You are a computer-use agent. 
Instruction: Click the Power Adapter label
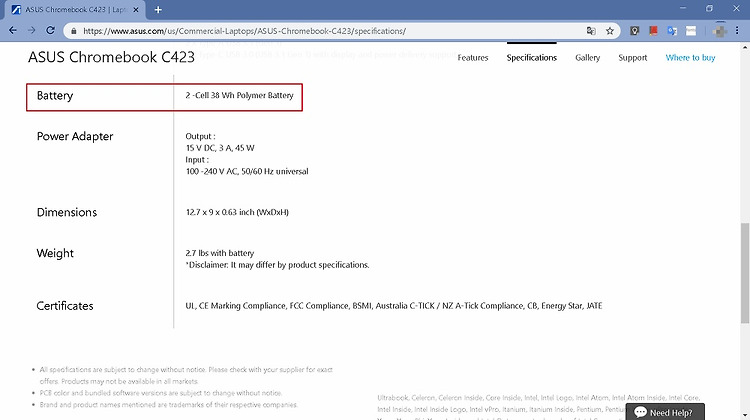coord(75,136)
